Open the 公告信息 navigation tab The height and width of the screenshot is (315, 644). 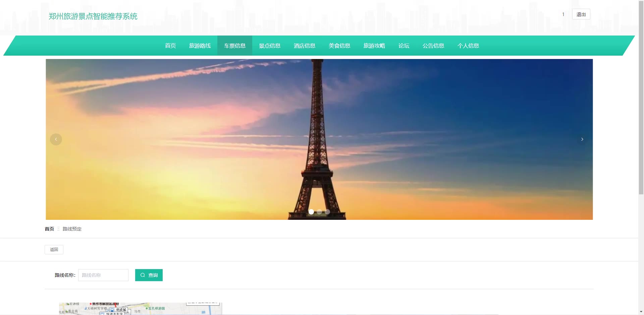pos(433,46)
